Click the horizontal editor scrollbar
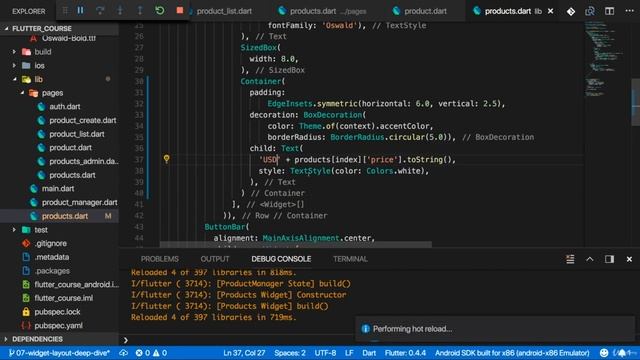This screenshot has width=640, height=360. coord(296,244)
